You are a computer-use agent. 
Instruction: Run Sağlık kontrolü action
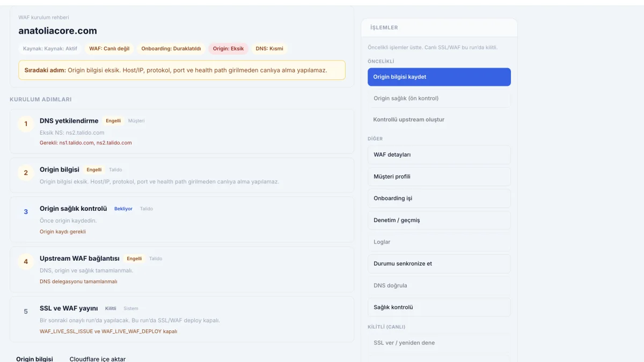[x=439, y=307]
